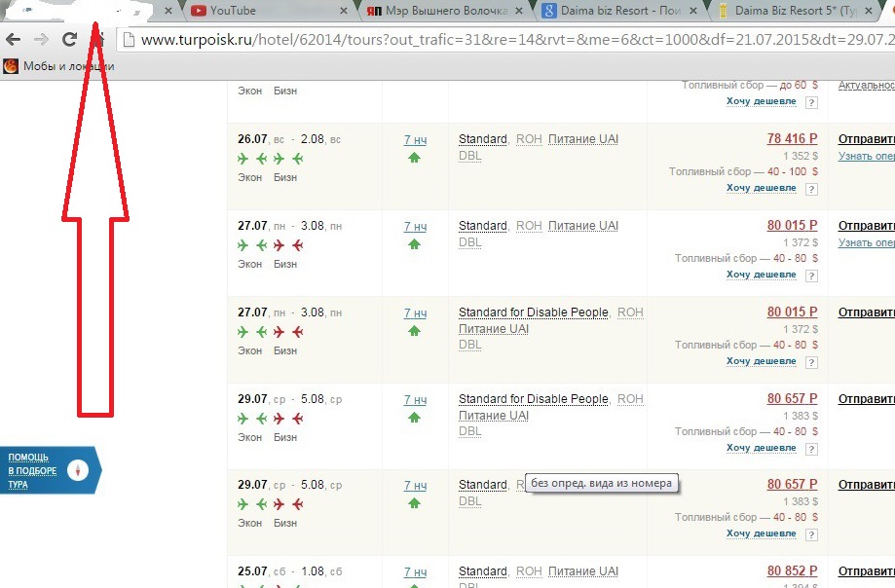
Task: Click the 7 нч link in the 25.07 row
Action: pos(415,572)
